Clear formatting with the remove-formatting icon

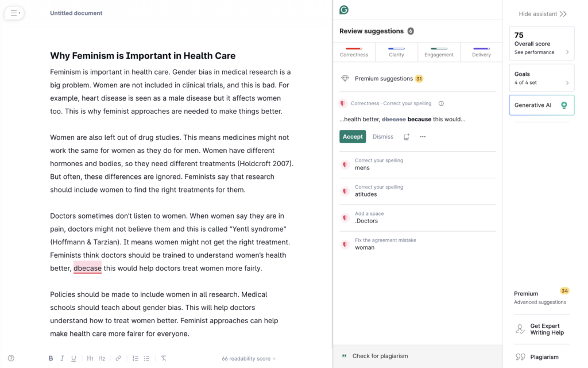tap(163, 358)
